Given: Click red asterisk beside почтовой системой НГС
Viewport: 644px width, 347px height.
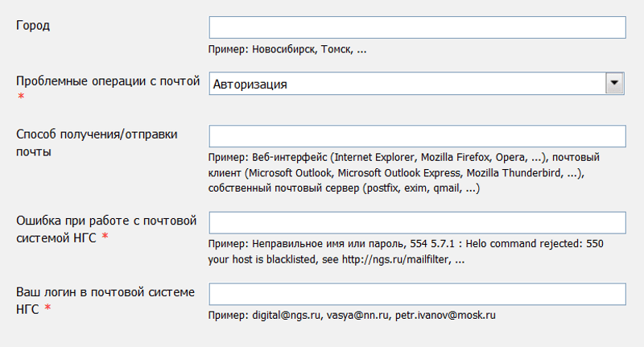Looking at the screenshot, I should pos(105,238).
